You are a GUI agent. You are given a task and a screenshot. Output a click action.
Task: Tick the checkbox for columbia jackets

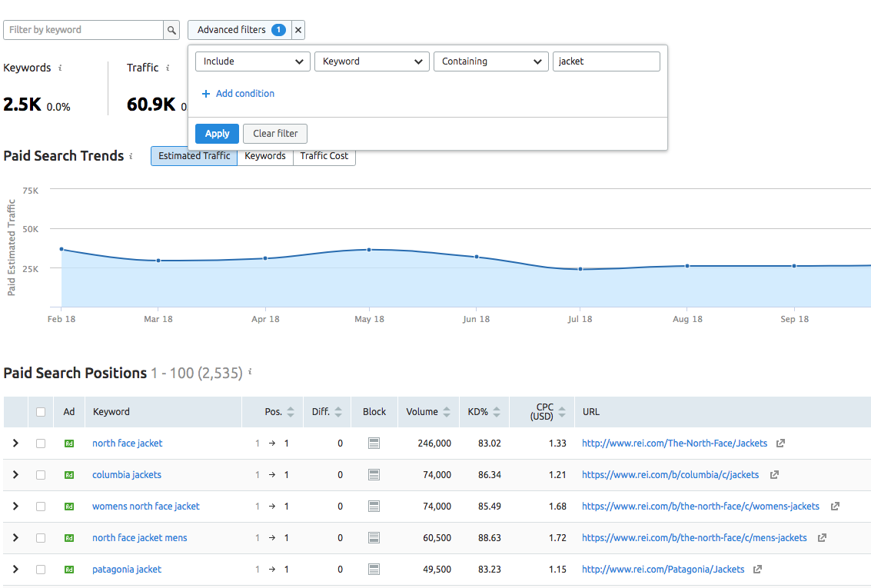[41, 475]
